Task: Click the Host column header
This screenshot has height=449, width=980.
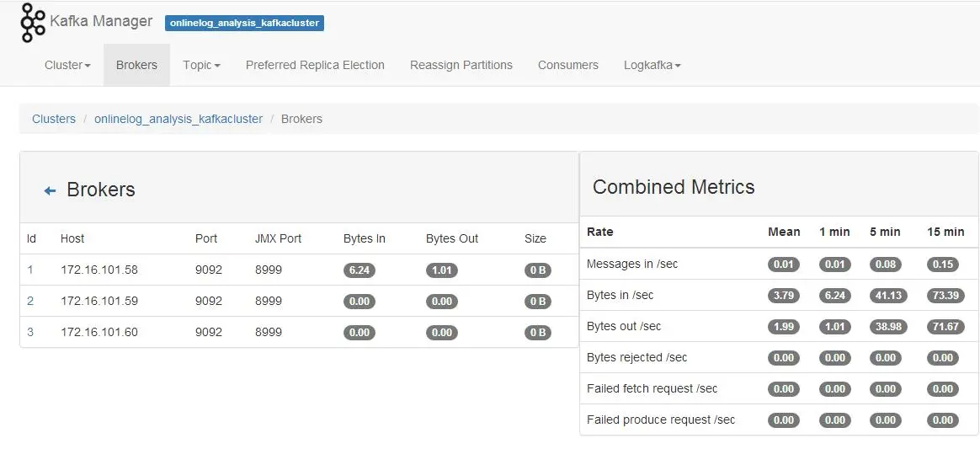Action: point(72,238)
